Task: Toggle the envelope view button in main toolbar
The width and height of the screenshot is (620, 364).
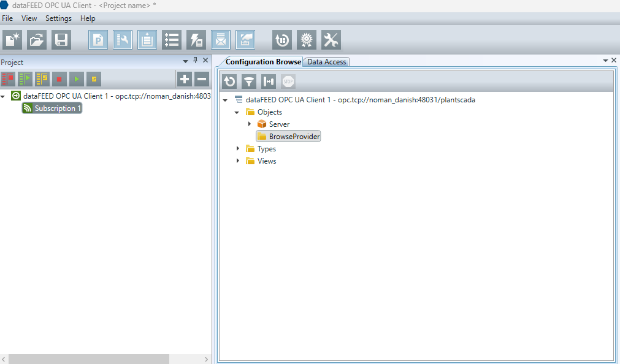Action: pyautogui.click(x=221, y=40)
